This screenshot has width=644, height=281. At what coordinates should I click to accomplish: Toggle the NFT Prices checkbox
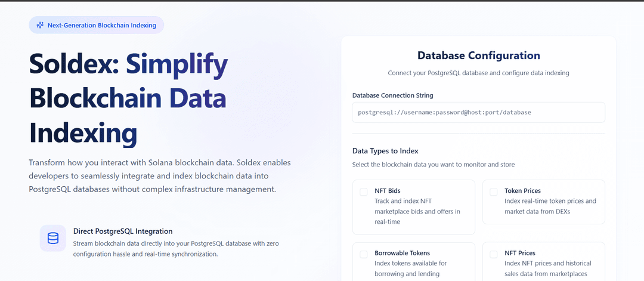(x=494, y=254)
